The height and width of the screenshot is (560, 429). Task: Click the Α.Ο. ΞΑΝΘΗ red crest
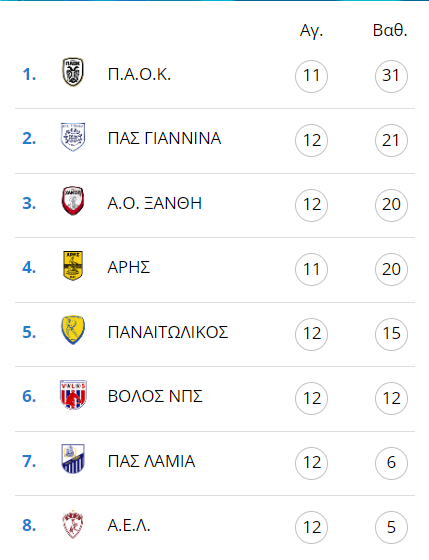tap(73, 201)
